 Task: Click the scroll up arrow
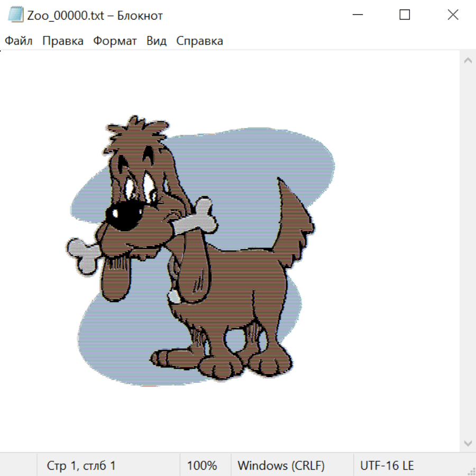[x=468, y=60]
